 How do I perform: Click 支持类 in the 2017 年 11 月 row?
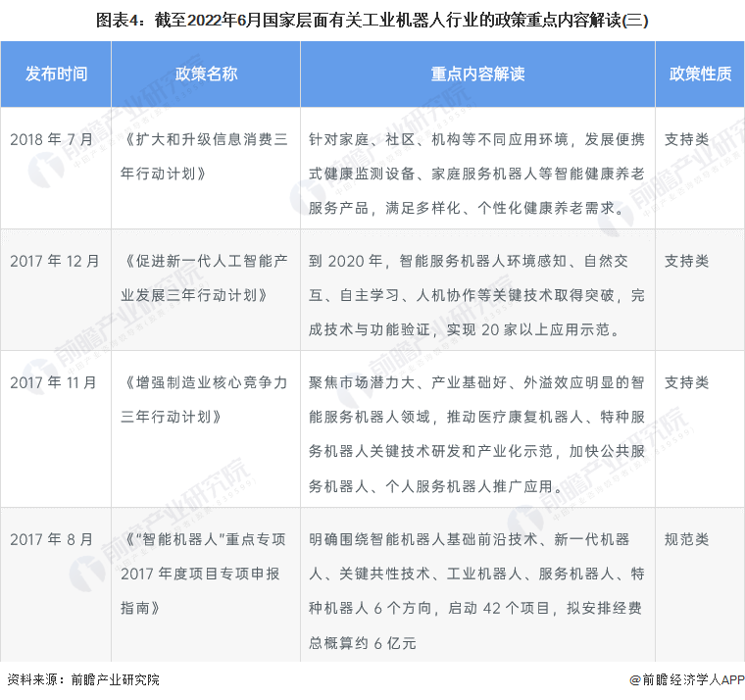[x=686, y=382]
